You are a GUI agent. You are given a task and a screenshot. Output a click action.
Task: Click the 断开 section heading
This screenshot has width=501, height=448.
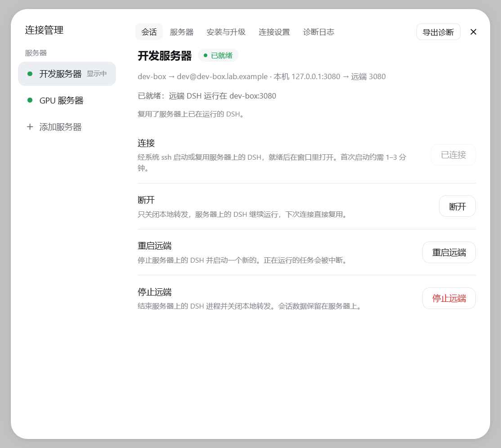point(146,200)
